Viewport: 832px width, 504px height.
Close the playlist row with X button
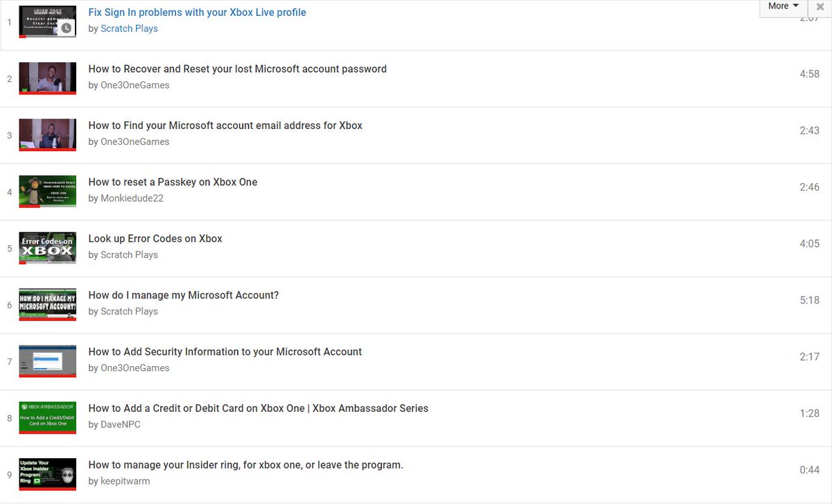(x=820, y=6)
